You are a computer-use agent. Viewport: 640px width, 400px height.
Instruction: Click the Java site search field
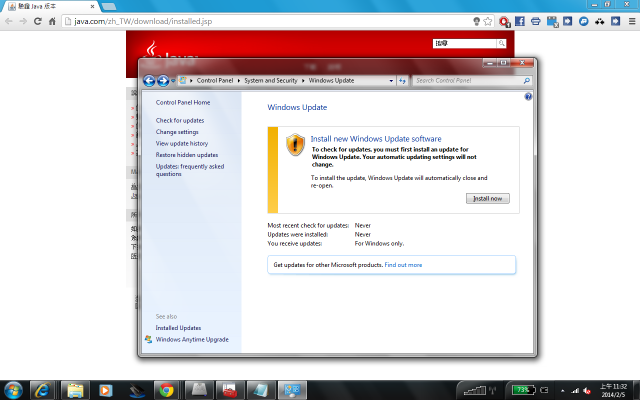[464, 43]
